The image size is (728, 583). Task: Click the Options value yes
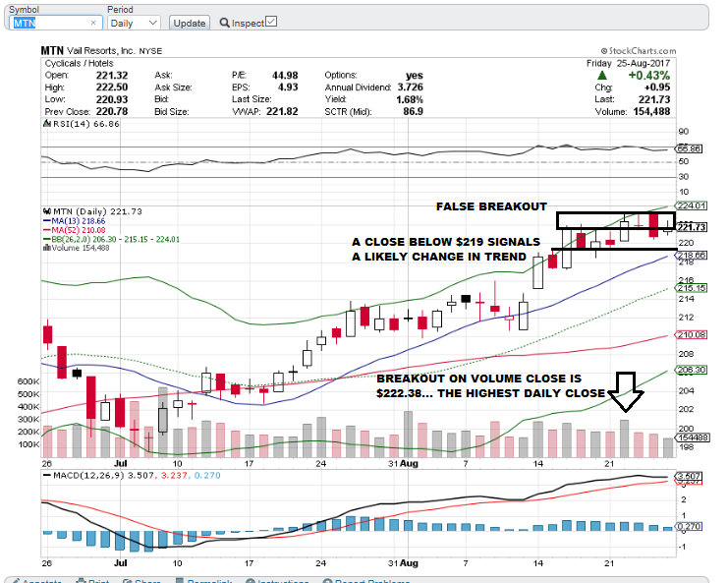[415, 76]
